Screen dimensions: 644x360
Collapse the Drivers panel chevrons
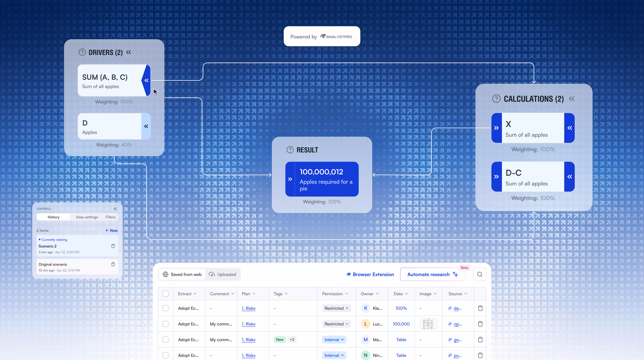(128, 52)
